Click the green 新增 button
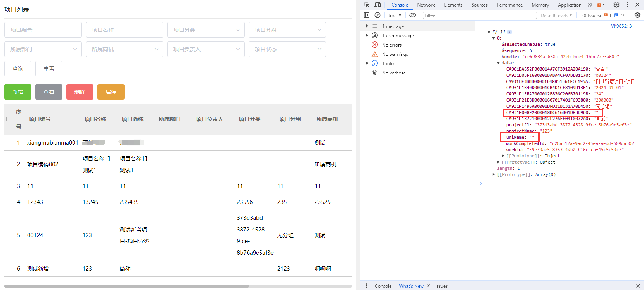The height and width of the screenshot is (290, 644). [18, 92]
